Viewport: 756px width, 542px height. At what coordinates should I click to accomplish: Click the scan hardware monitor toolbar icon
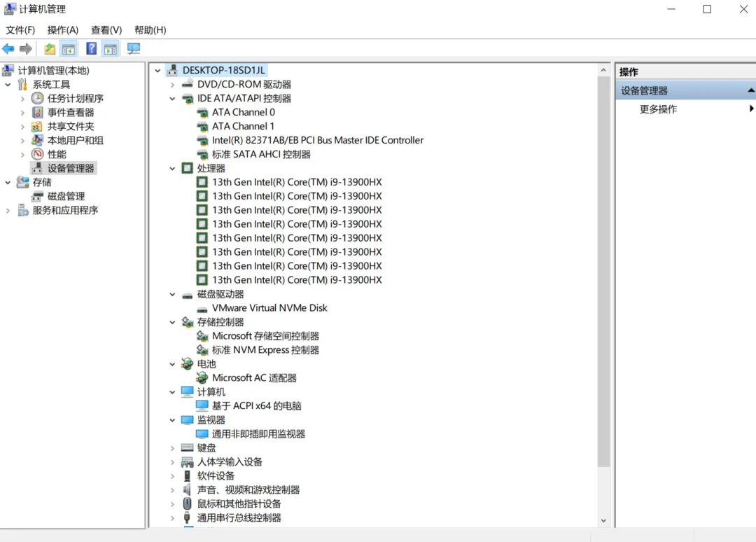tap(134, 49)
